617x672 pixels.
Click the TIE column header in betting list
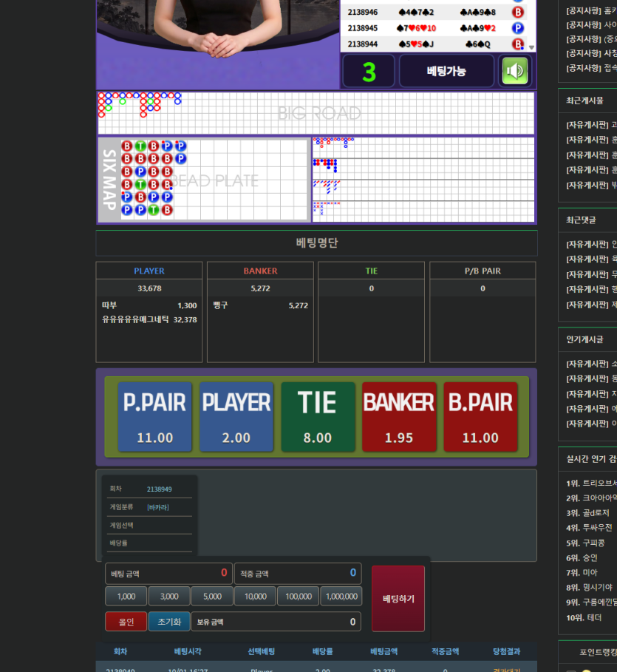tap(372, 271)
